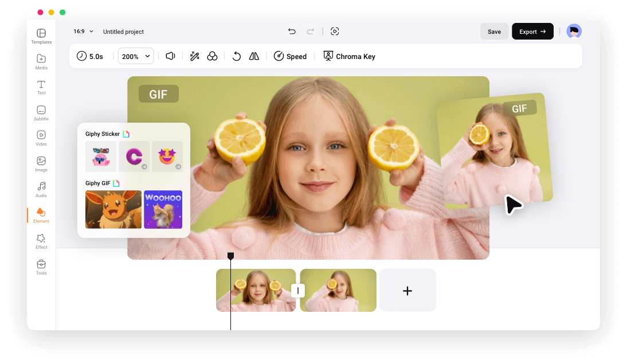Screen dimensions: 627x364
Task: Open the Speed settings
Action: [291, 56]
